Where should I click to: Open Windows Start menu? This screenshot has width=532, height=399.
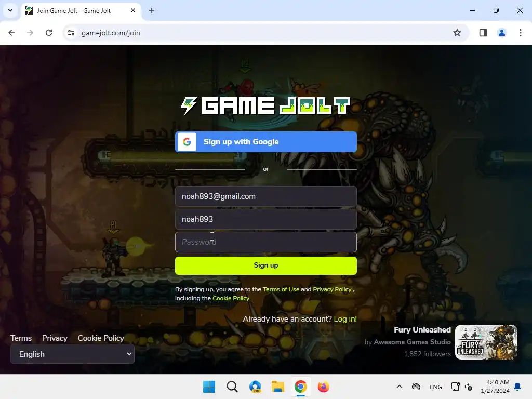click(209, 387)
